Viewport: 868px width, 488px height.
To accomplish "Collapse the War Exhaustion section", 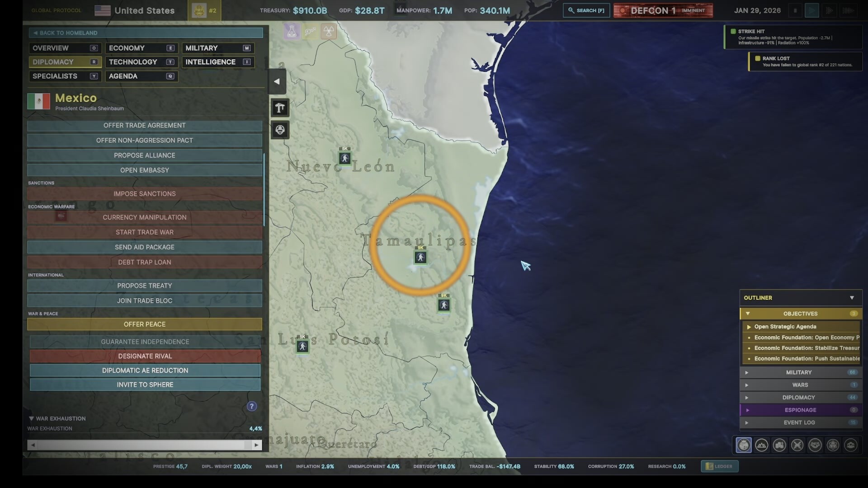I will 57,418.
